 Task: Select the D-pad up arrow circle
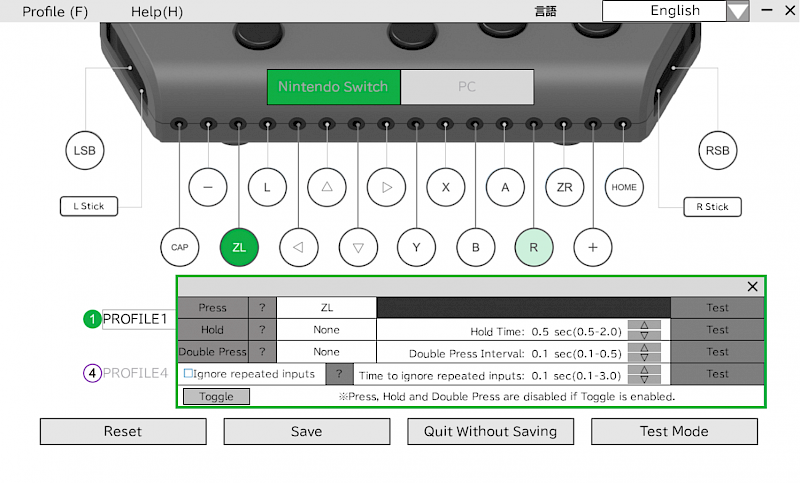coord(327,187)
